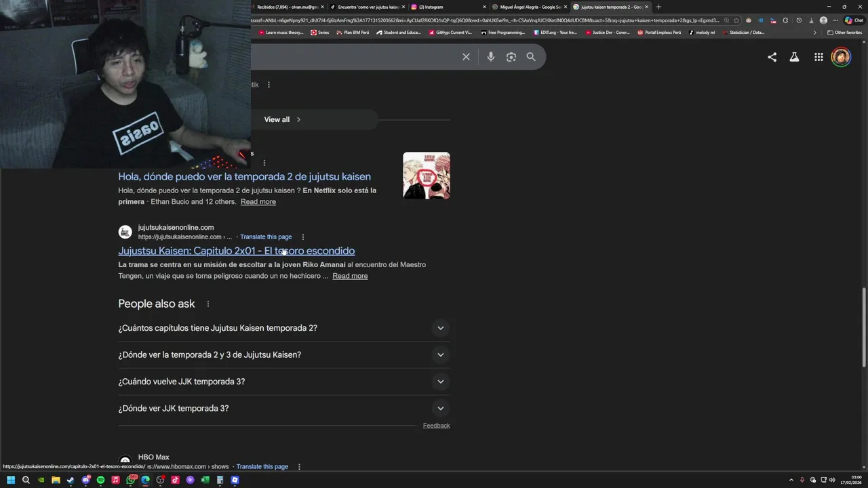Open Spotify from the taskbar
Image resolution: width=868 pixels, height=488 pixels.
point(100,480)
